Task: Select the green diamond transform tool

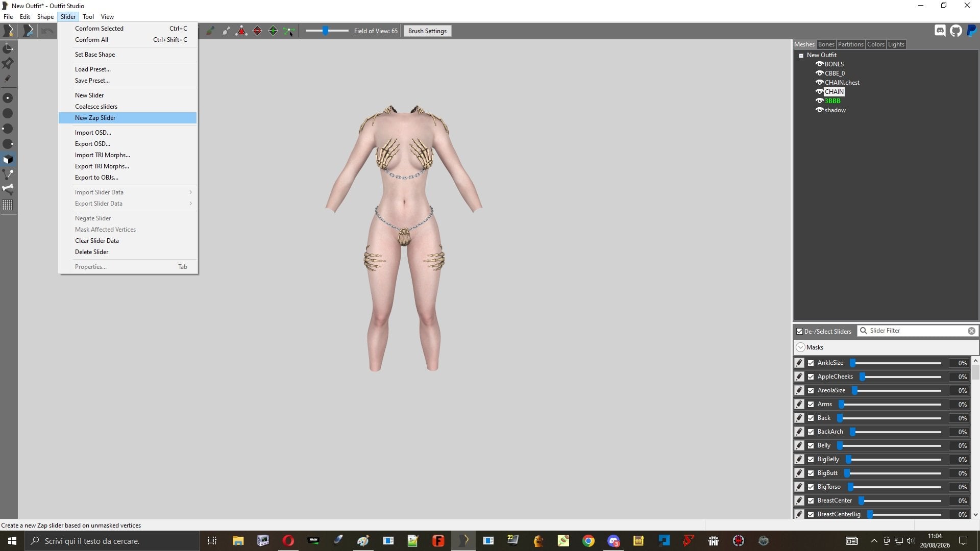Action: point(273,31)
